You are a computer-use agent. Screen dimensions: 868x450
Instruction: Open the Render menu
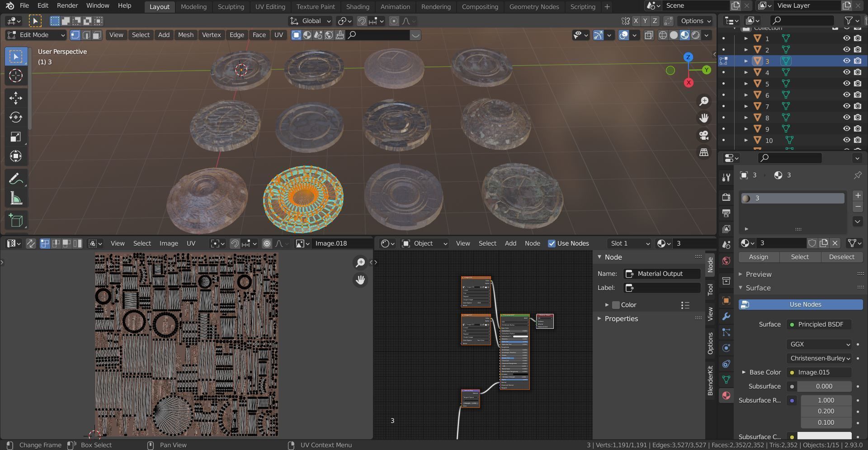67,6
